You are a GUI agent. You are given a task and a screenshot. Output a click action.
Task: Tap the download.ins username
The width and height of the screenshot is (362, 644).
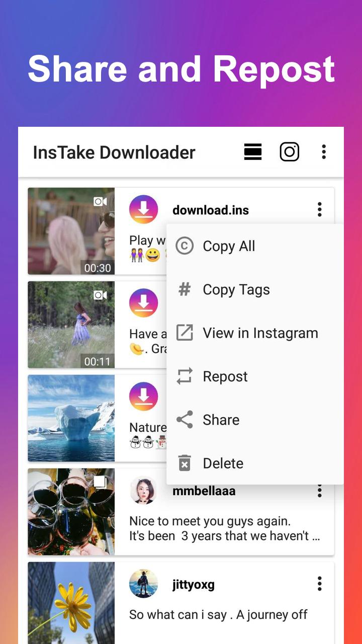click(x=211, y=210)
